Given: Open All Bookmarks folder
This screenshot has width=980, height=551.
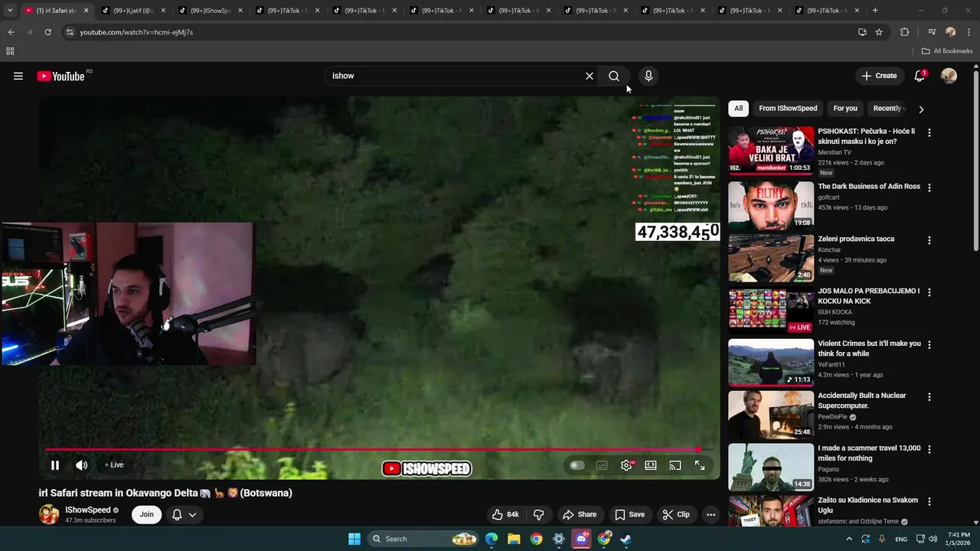Looking at the screenshot, I should click(x=947, y=51).
